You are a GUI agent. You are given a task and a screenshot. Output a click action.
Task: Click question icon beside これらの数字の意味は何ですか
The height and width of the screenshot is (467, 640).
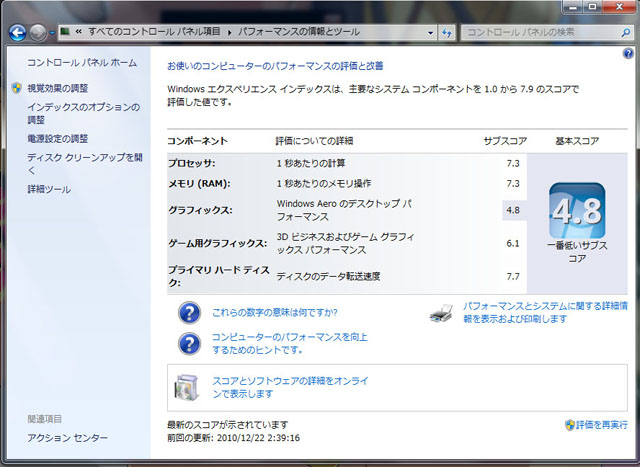pyautogui.click(x=189, y=313)
